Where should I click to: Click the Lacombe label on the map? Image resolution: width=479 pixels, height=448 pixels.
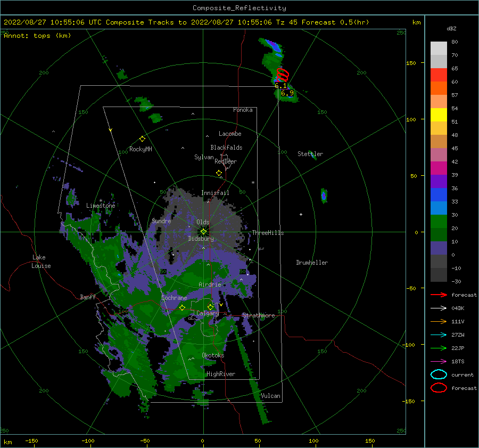point(230,134)
